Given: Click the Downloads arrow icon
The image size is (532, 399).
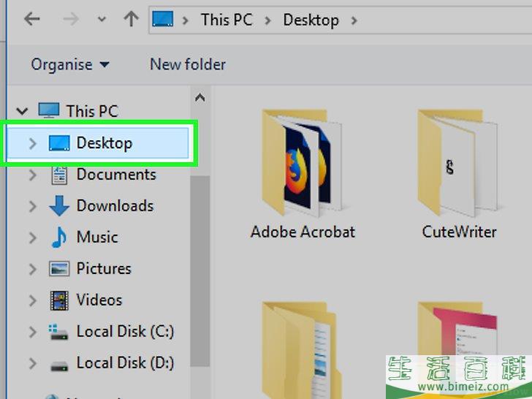Looking at the screenshot, I should tap(59, 205).
